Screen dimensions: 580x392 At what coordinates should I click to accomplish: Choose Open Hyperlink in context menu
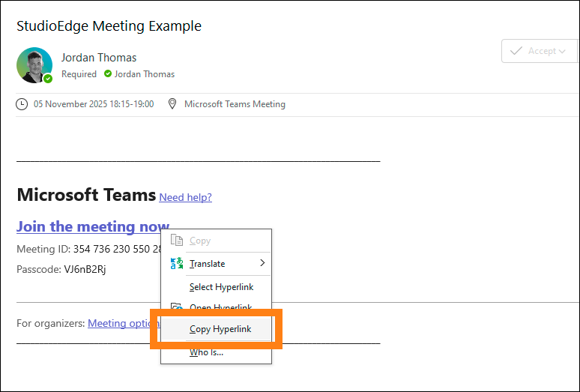tap(216, 307)
